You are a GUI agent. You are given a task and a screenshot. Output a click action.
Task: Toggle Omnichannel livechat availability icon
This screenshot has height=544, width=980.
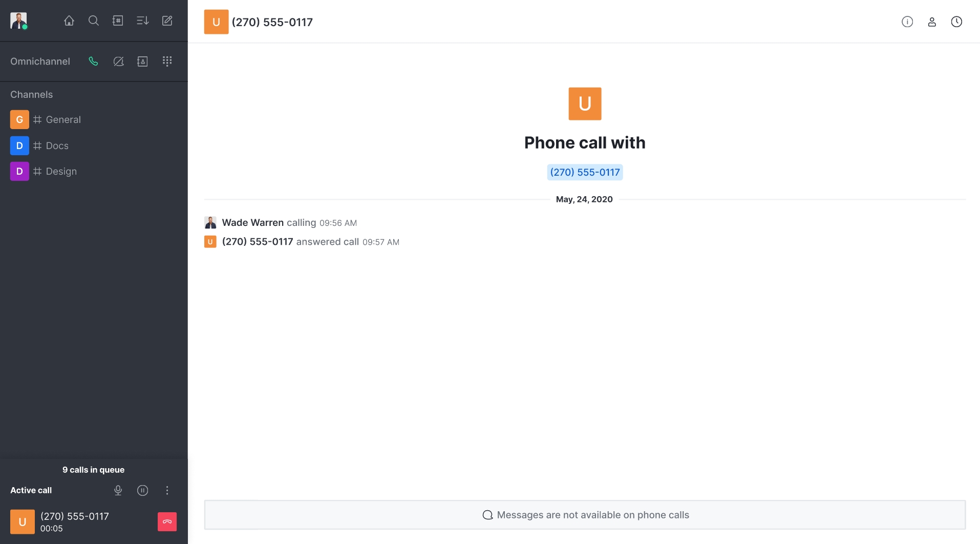118,61
